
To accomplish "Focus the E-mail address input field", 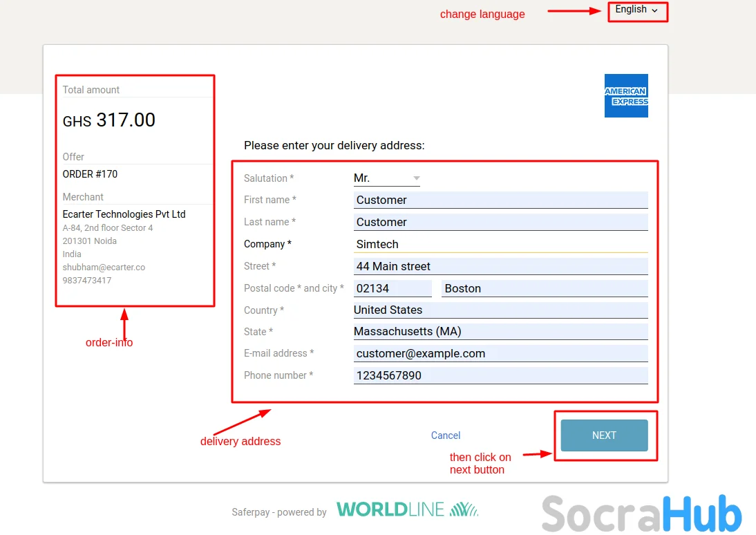I will 500,354.
